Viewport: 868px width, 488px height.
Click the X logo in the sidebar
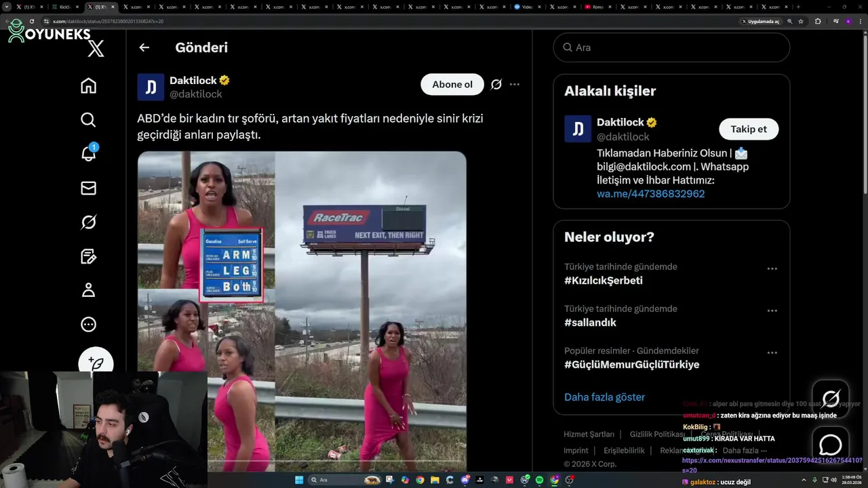point(96,48)
